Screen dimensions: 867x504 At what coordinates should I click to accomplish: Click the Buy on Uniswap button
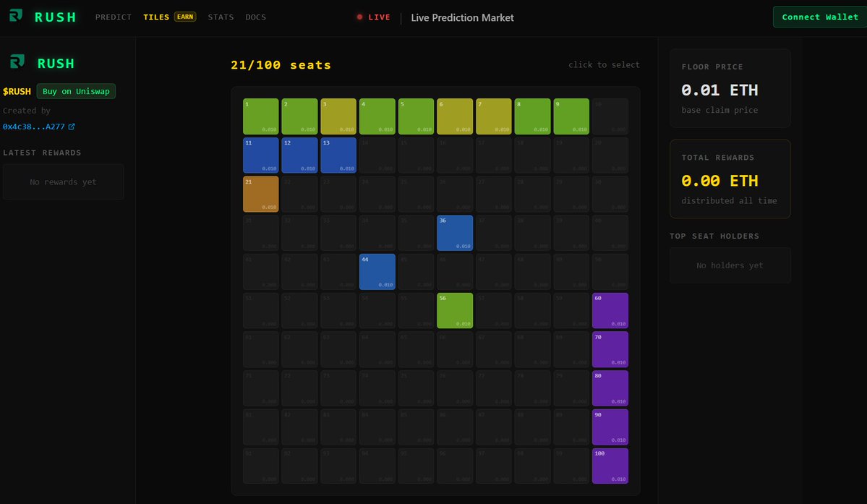(x=77, y=91)
